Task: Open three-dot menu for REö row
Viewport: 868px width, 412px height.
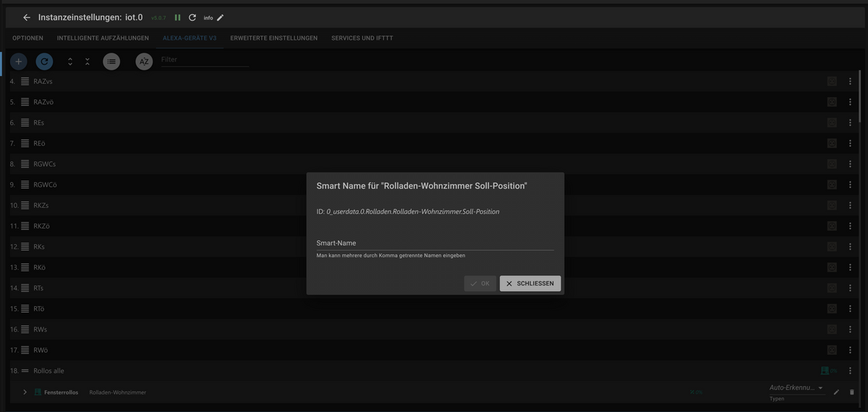Action: (x=851, y=143)
